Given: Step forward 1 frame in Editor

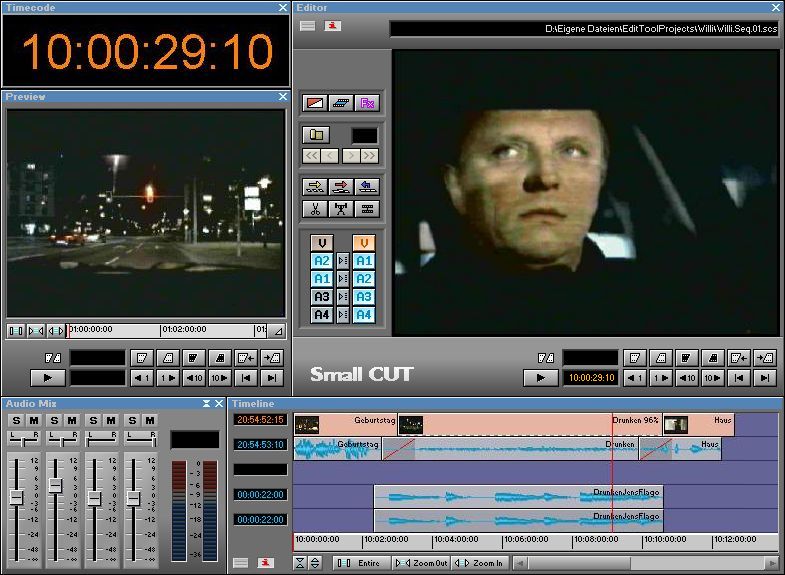Looking at the screenshot, I should click(x=660, y=378).
